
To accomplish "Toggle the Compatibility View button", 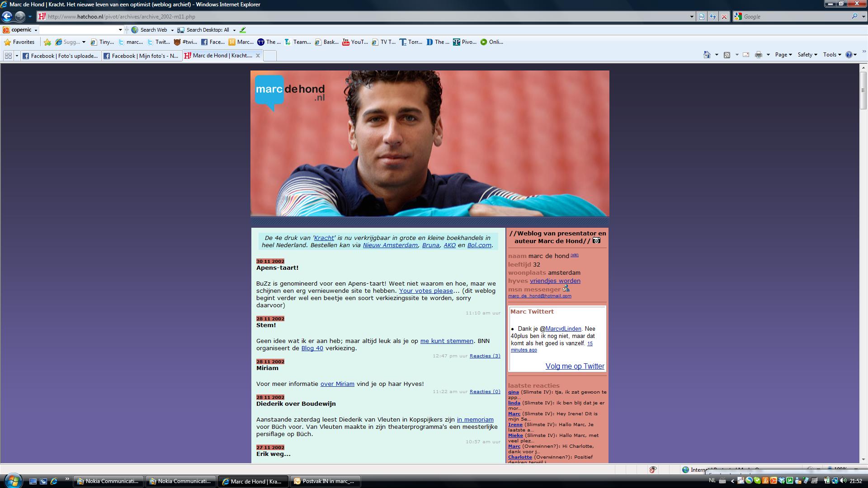I will click(x=702, y=17).
